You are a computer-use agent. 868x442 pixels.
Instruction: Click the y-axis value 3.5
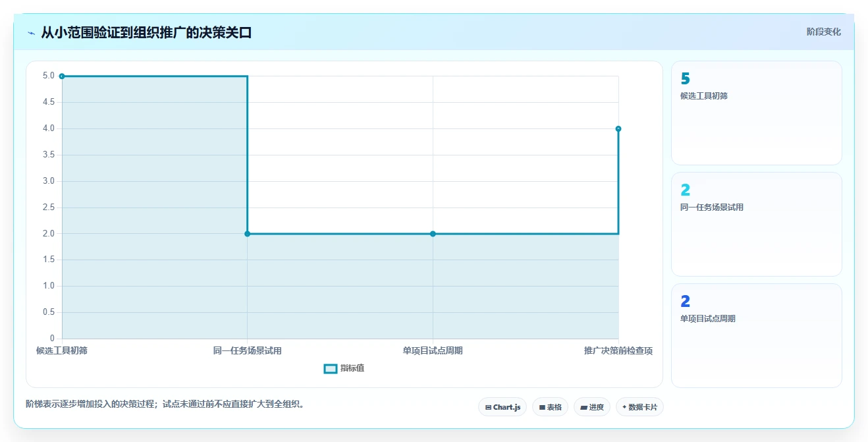click(49, 155)
